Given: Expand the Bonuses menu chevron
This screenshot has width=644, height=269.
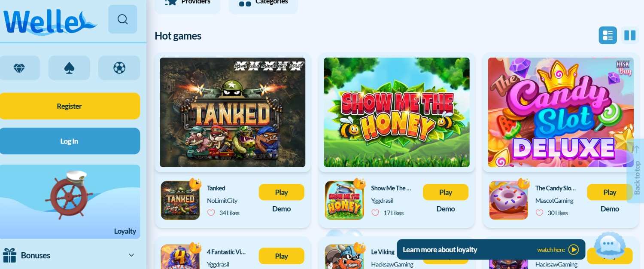Looking at the screenshot, I should [131, 255].
